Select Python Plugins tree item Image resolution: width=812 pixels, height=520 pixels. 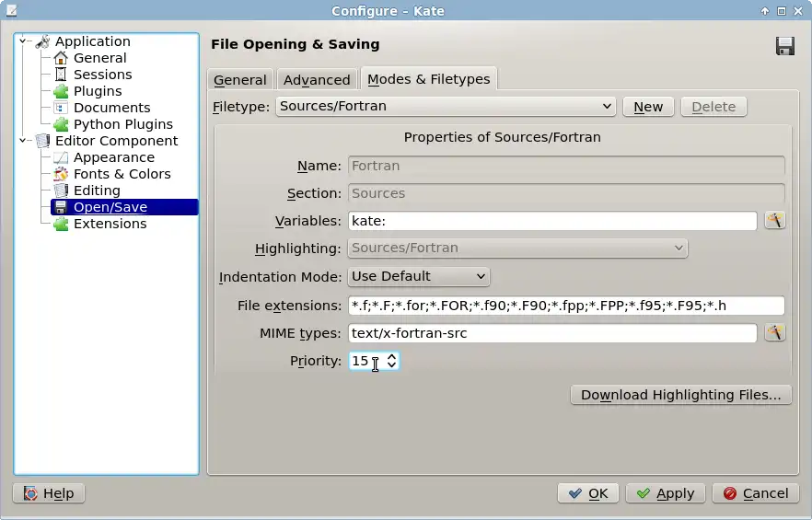point(123,124)
